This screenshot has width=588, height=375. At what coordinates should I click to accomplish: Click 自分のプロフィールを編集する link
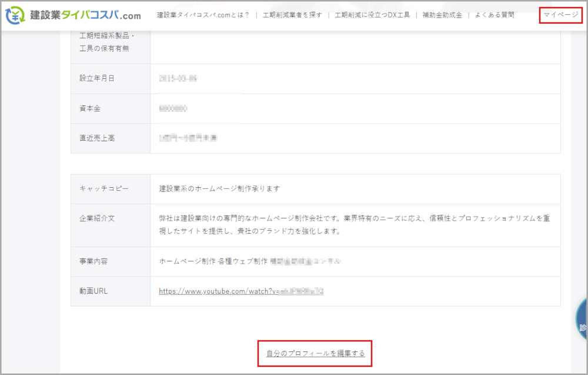(315, 354)
